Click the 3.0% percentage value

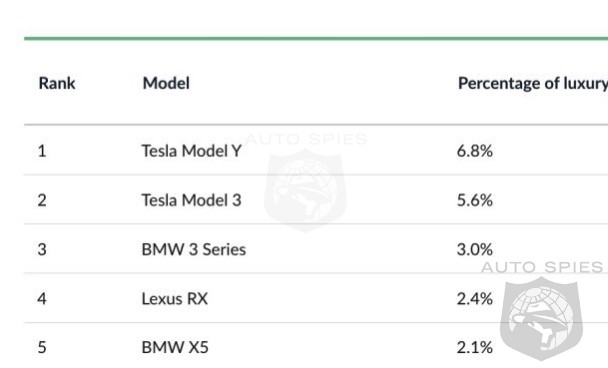pyautogui.click(x=475, y=249)
